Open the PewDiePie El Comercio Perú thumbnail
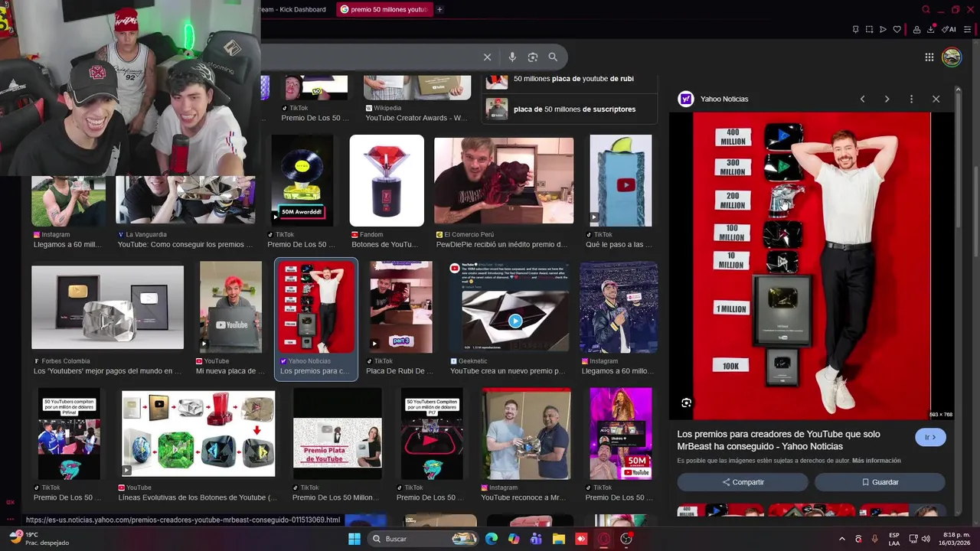This screenshot has width=980, height=551. pyautogui.click(x=504, y=181)
